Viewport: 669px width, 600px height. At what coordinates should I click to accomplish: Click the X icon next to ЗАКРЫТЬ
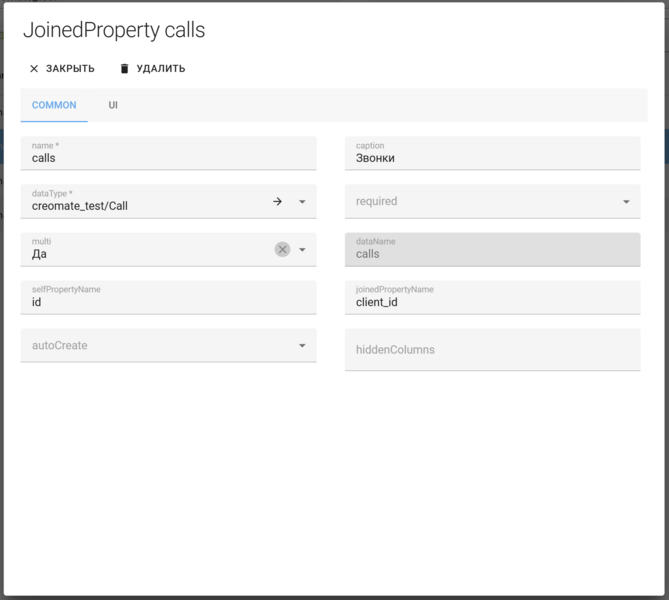(x=34, y=69)
